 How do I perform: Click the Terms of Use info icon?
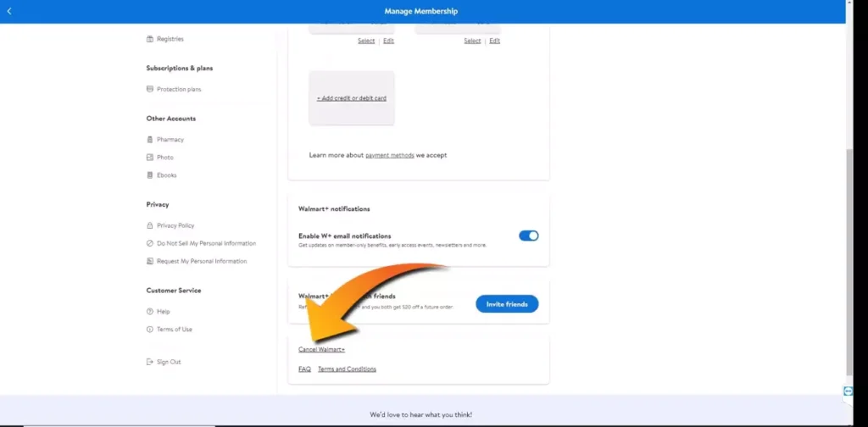149,329
